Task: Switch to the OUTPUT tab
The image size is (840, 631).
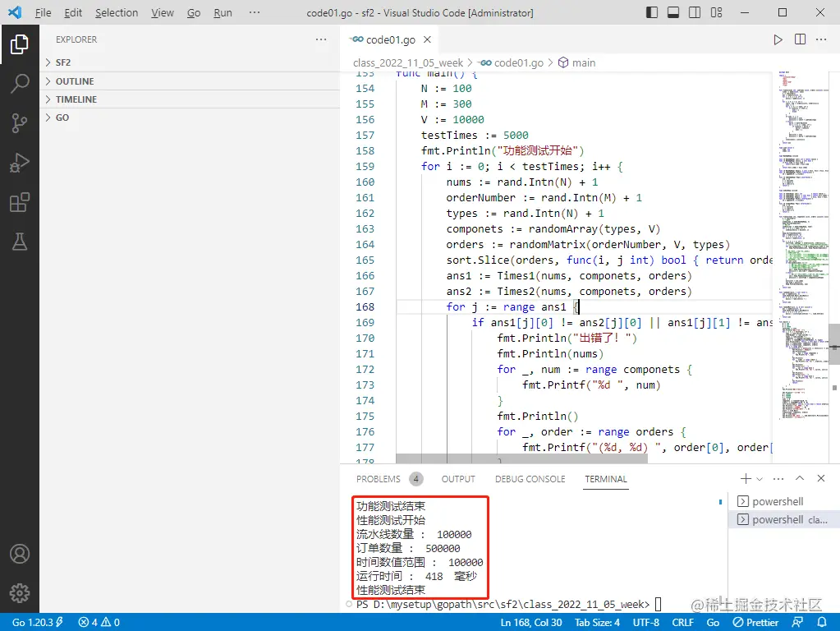Action: (x=458, y=479)
